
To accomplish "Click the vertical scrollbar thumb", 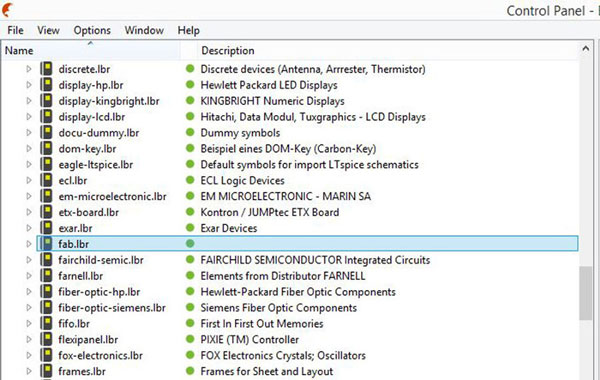I will click(x=585, y=293).
